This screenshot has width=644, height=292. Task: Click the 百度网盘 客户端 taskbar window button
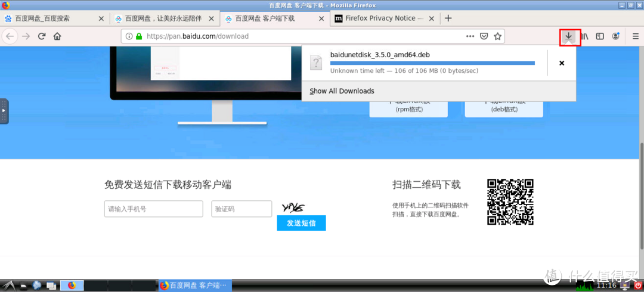195,285
